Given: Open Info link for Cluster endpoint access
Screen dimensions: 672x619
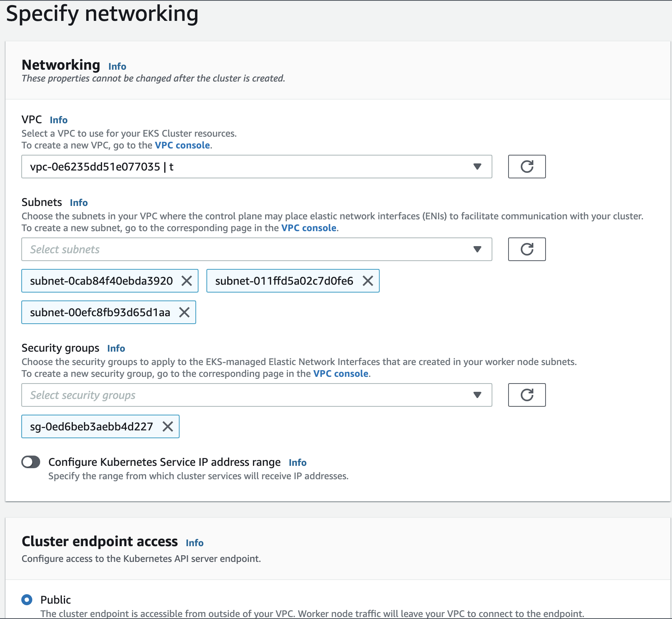Looking at the screenshot, I should click(x=195, y=543).
